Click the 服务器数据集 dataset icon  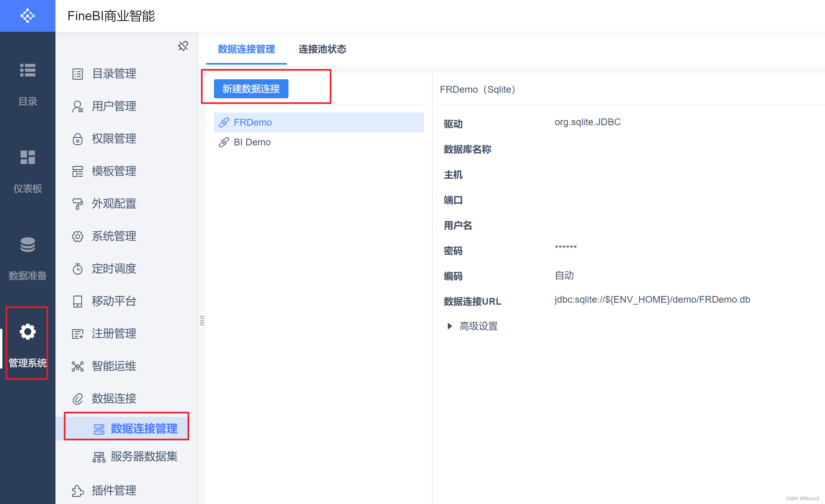[x=99, y=457]
